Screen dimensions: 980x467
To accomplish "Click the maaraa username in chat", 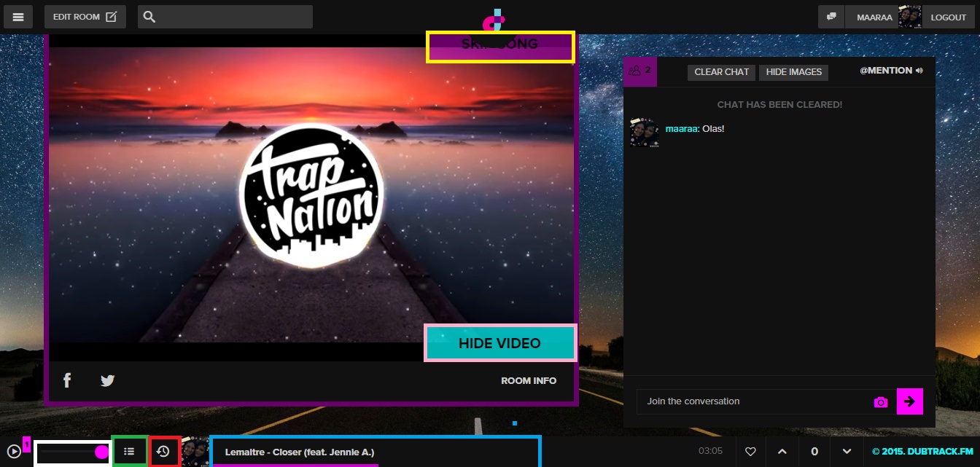I will pos(682,128).
